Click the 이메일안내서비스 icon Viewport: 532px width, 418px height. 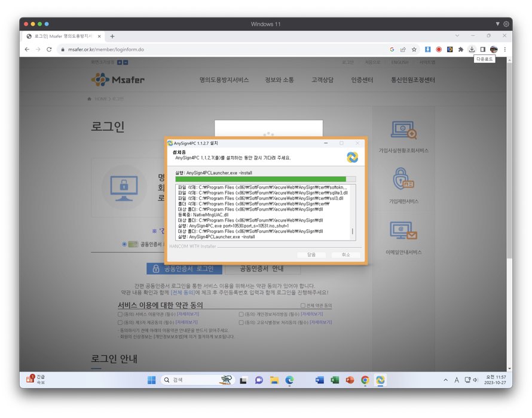tap(403, 230)
